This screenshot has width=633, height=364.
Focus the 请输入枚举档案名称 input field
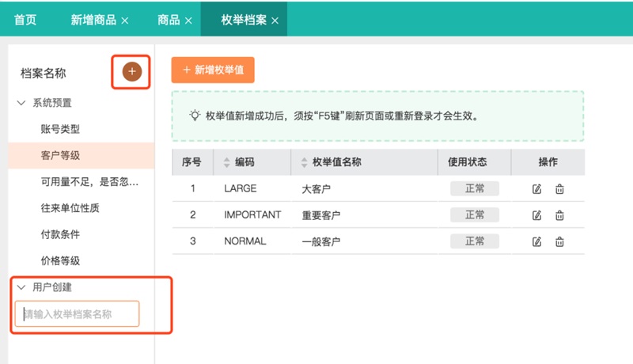[x=78, y=314]
